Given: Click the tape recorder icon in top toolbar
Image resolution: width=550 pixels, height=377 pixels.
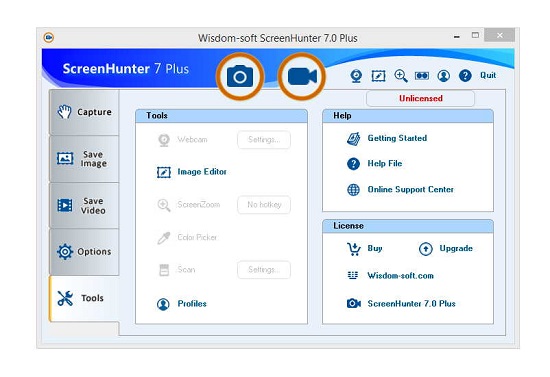Looking at the screenshot, I should (x=422, y=76).
